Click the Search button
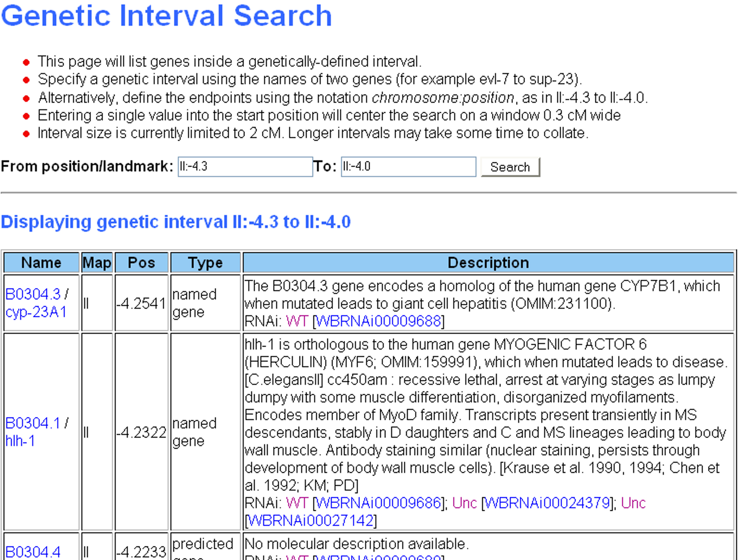The height and width of the screenshot is (560, 739). (x=510, y=167)
